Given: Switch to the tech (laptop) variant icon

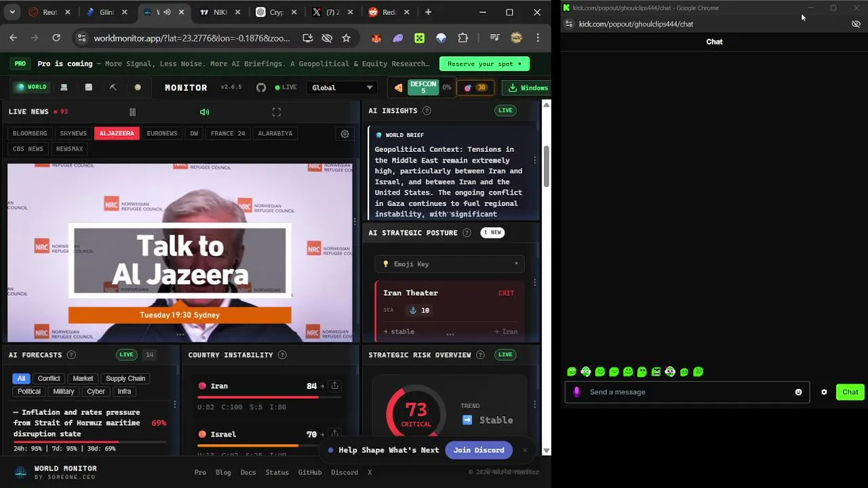Looking at the screenshot, I should click(64, 87).
